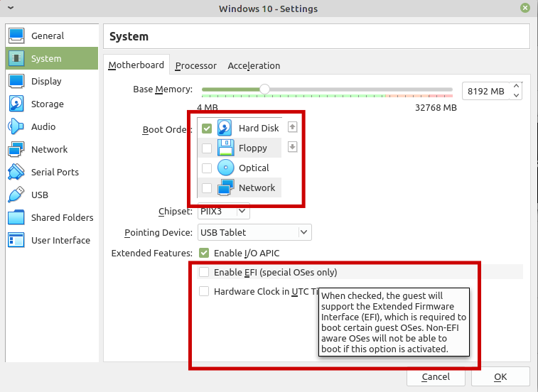538x392 pixels.
Task: Click the USB plug icon in sidebar
Action: point(16,195)
